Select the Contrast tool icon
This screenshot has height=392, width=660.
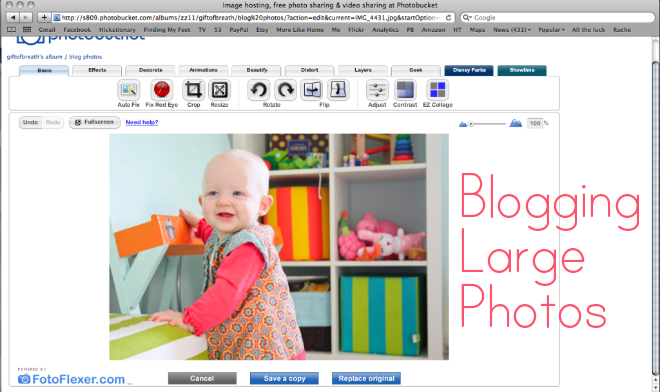405,90
